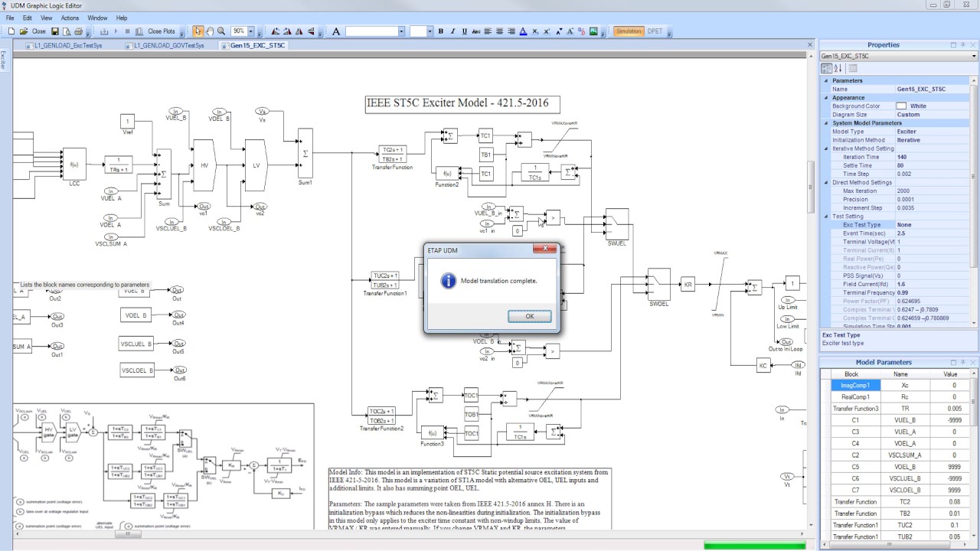This screenshot has height=551, width=980.
Task: Collapse Iterative Method Setting group
Action: 826,148
